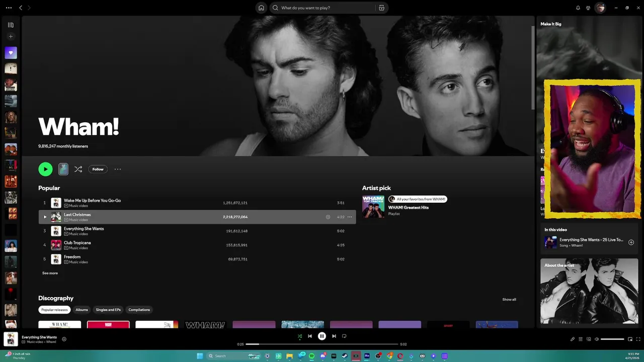Open lyrics with the microphone icon
This screenshot has width=644, height=362.
point(573,339)
